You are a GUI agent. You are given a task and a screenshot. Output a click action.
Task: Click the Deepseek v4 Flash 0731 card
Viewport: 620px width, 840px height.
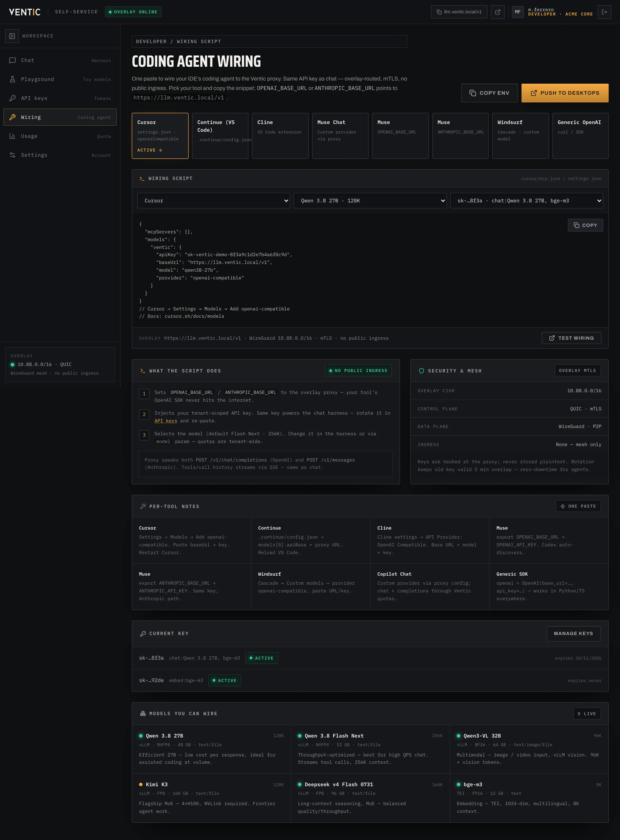[370, 798]
